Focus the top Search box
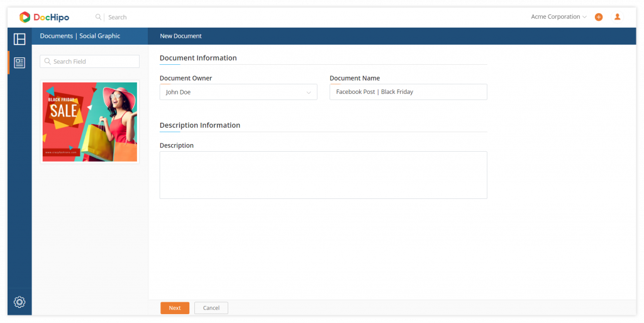 (x=117, y=17)
